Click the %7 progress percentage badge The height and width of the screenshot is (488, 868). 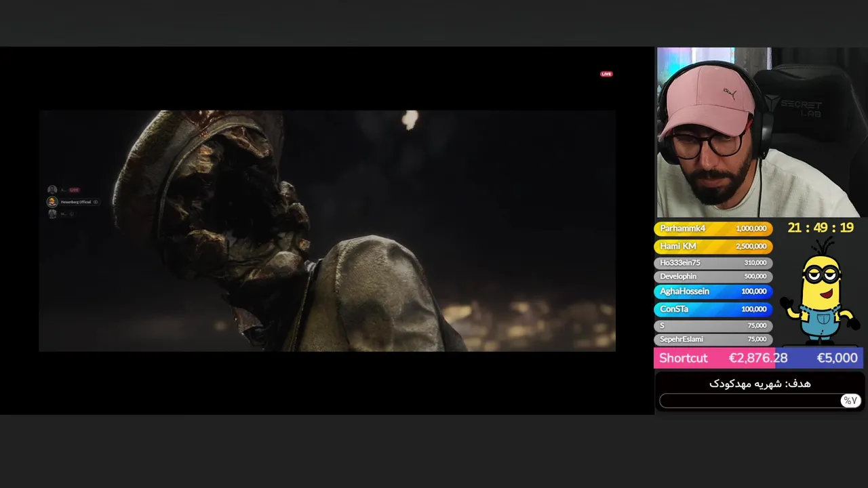point(850,401)
